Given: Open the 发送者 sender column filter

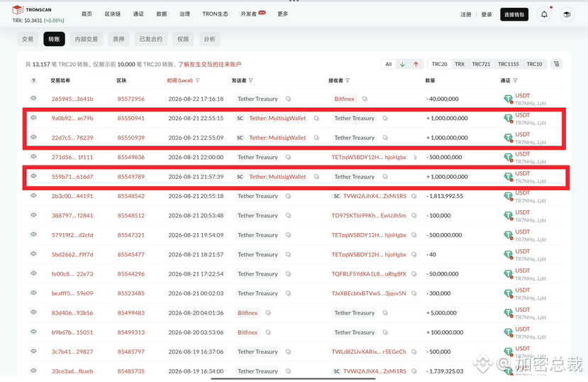Looking at the screenshot, I should pyautogui.click(x=250, y=81).
